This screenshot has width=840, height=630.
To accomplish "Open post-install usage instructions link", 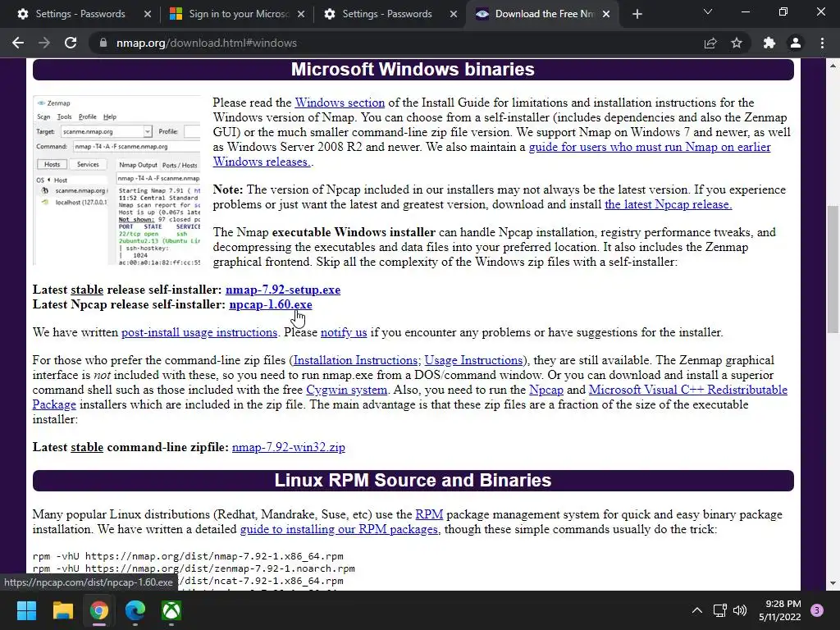I will click(199, 332).
